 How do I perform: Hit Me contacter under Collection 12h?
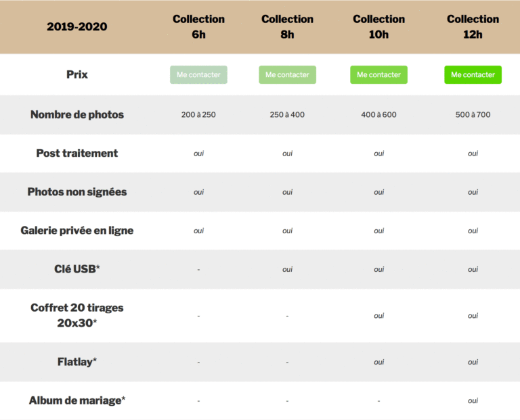(473, 74)
